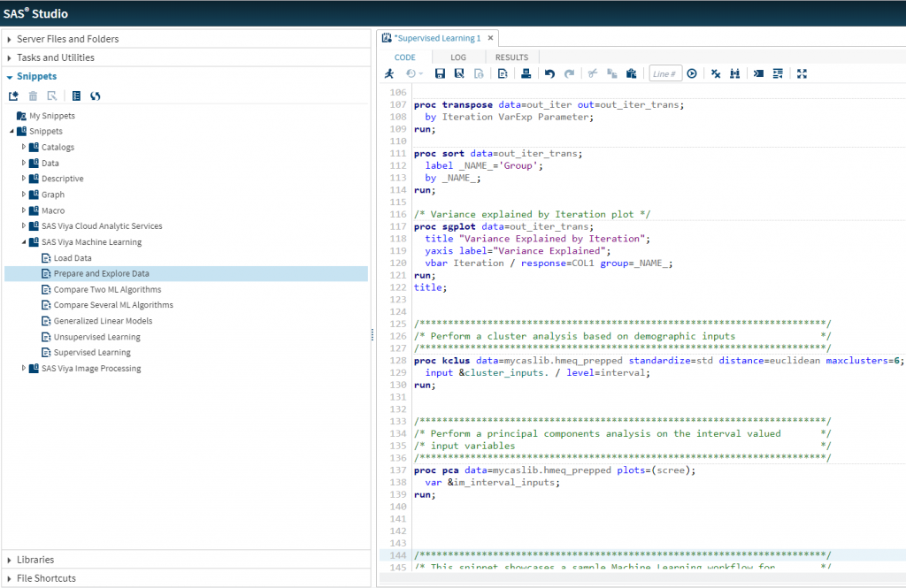The height and width of the screenshot is (588, 906).
Task: Click the snippets trash delete icon
Action: (33, 95)
